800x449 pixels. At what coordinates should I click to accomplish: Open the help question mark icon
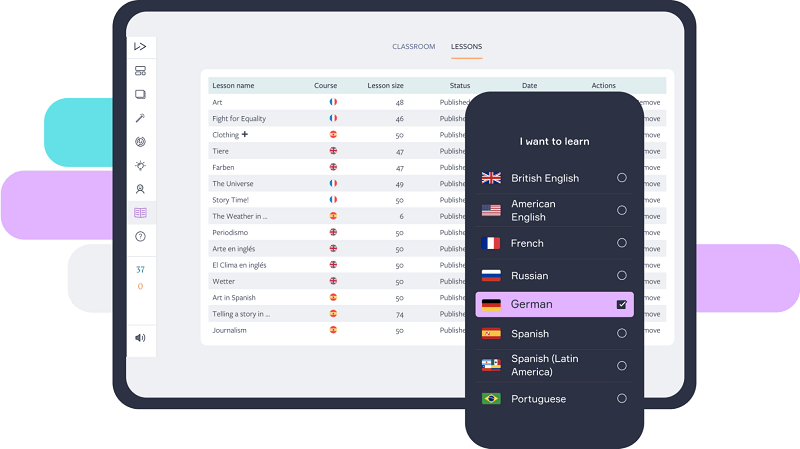[x=140, y=237]
